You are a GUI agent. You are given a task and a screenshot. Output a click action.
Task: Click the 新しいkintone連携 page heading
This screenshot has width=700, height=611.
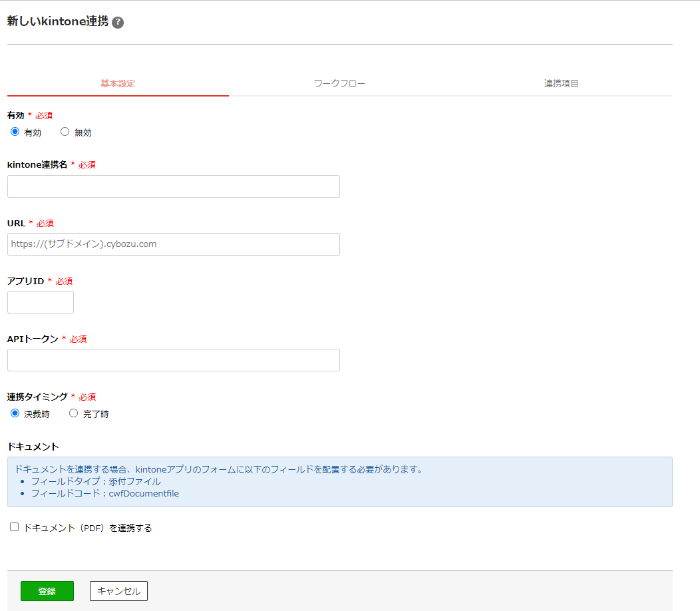pos(57,22)
